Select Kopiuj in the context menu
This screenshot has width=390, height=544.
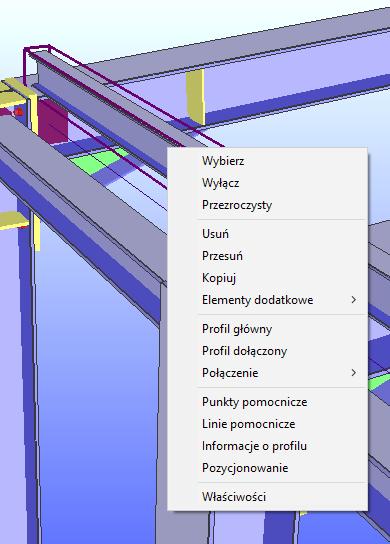[267, 278]
